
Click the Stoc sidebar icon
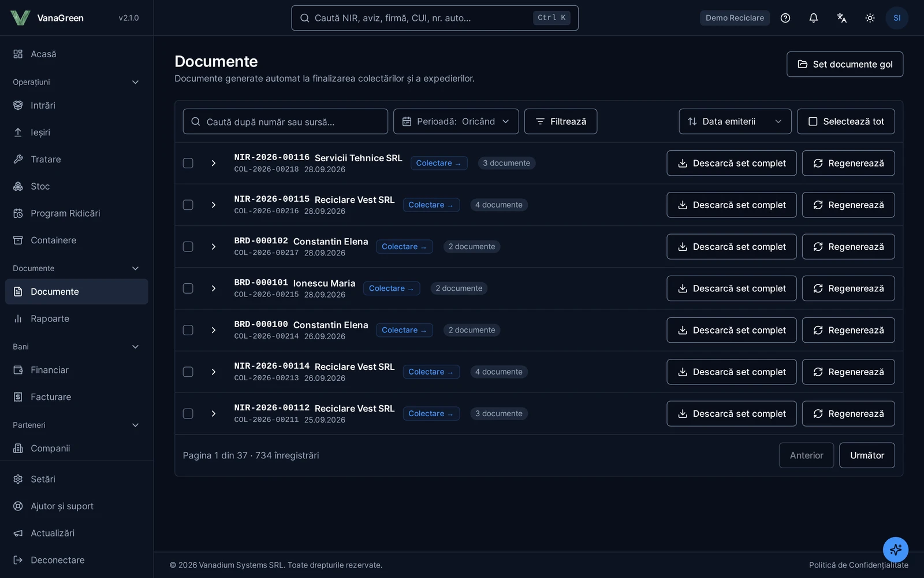coord(18,186)
